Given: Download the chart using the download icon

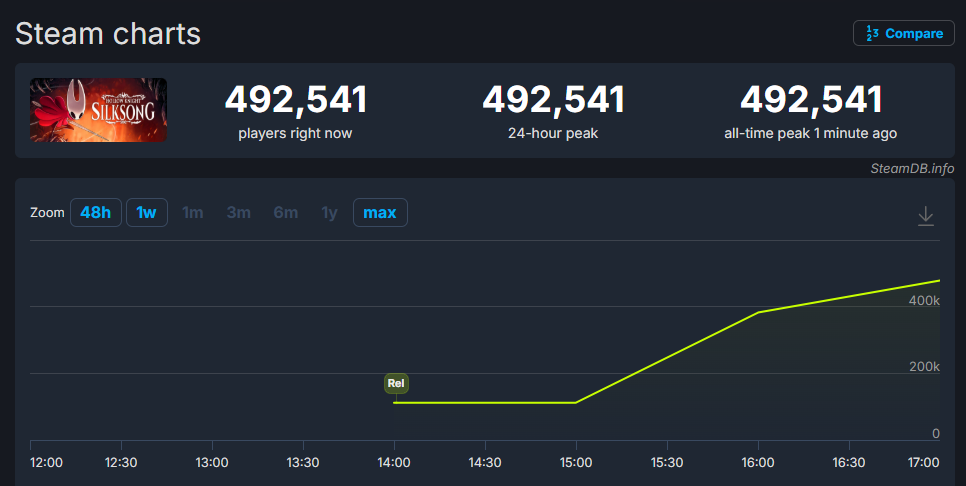Looking at the screenshot, I should 925,216.
